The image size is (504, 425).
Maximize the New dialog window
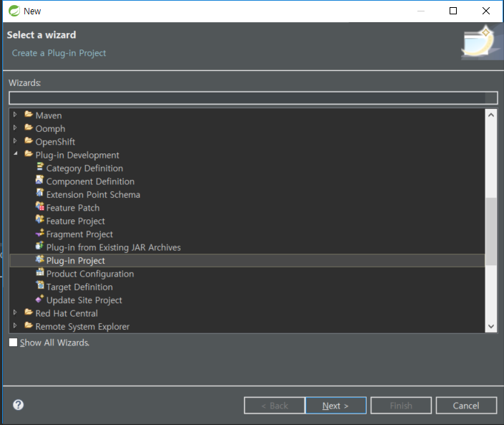click(x=453, y=11)
